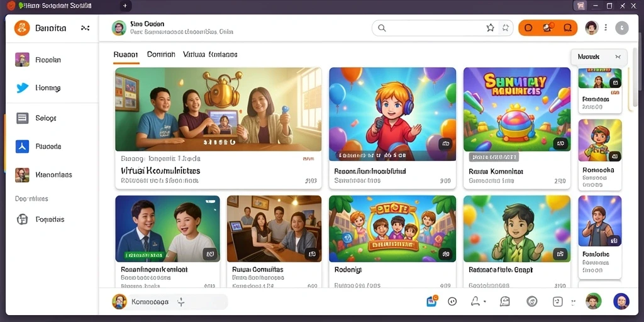Open the green jacket boy thumbnail
Image resolution: width=644 pixels, height=322 pixels.
pyautogui.click(x=517, y=229)
